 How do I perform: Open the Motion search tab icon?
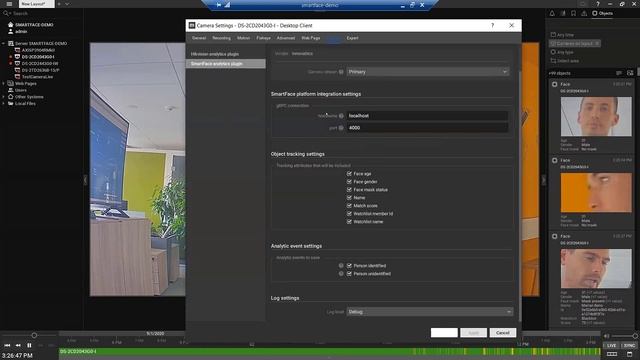point(563,13)
